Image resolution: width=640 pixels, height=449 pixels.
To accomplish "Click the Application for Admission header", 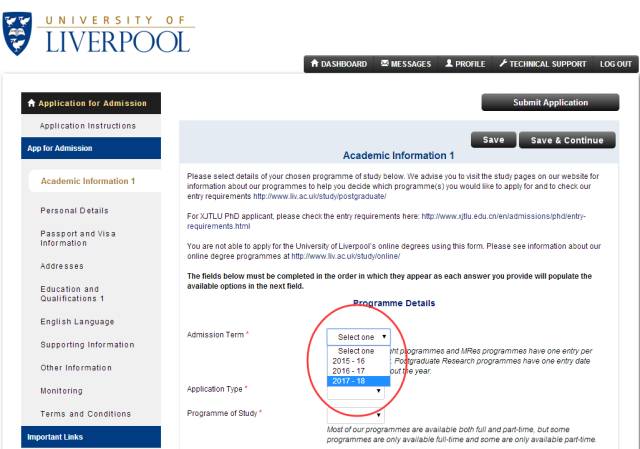I will point(91,103).
